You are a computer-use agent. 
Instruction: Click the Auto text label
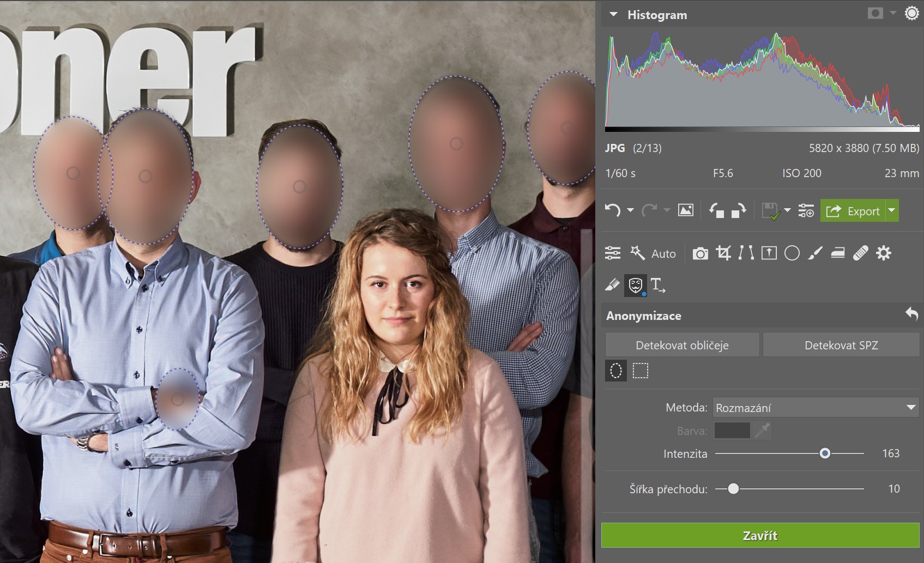tap(663, 254)
